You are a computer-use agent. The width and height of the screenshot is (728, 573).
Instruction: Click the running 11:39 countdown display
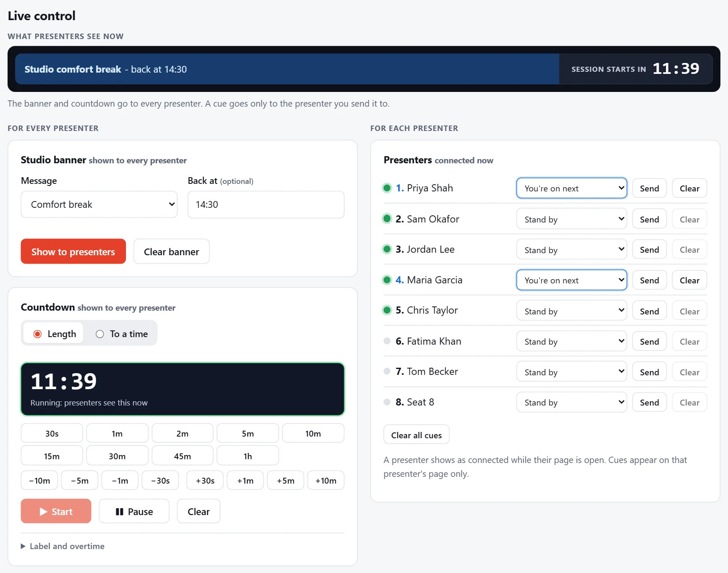point(183,389)
